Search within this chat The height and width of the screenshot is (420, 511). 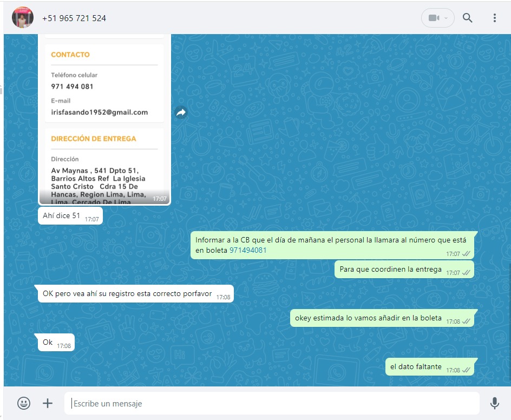[468, 18]
